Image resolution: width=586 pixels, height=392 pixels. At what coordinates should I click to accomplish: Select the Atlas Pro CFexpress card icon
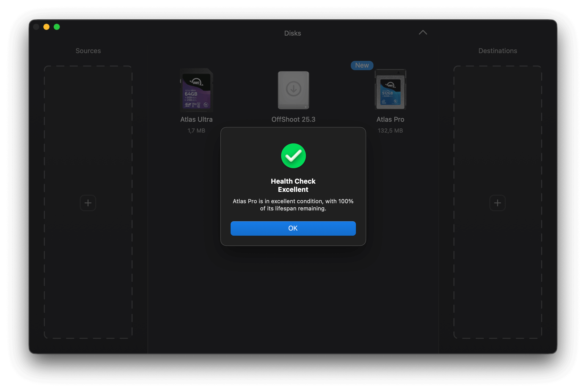coord(390,90)
